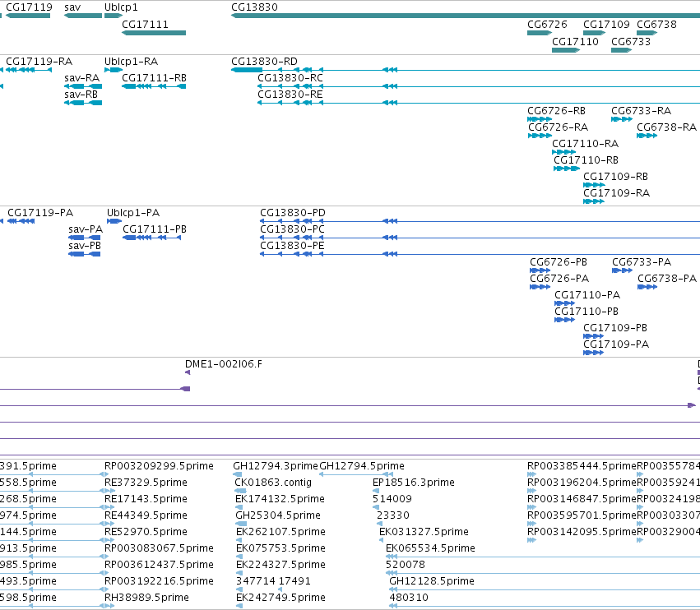The width and height of the screenshot is (700, 610).
Task: Select EST RE44349.5prime
Action: click(146, 515)
